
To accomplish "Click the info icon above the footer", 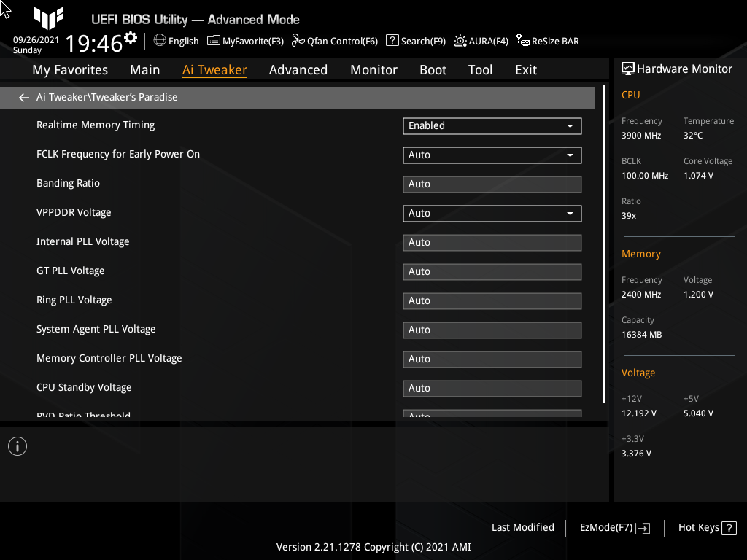I will point(17,446).
